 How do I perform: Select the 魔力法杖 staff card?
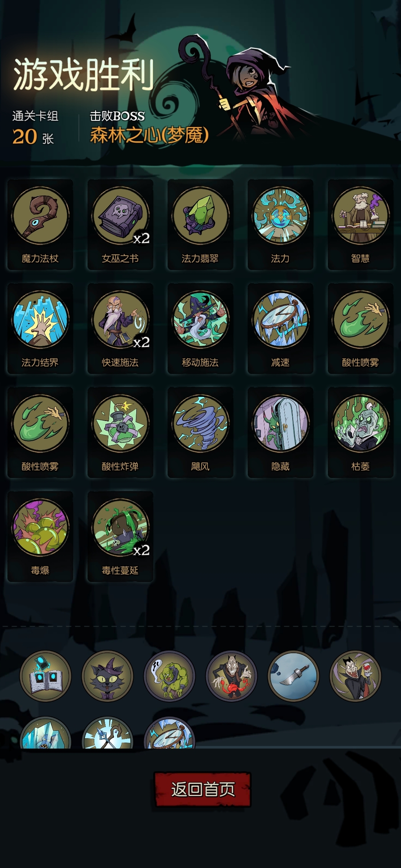pyautogui.click(x=40, y=224)
